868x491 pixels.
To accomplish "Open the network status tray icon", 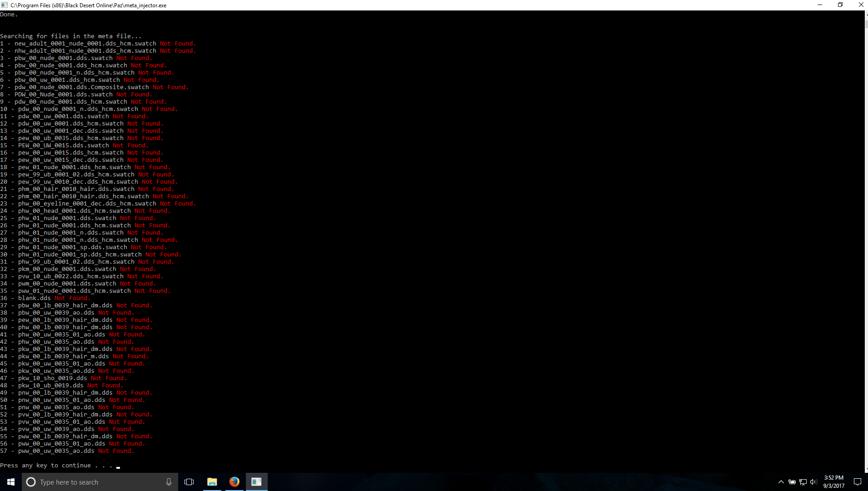I will pos(803,482).
